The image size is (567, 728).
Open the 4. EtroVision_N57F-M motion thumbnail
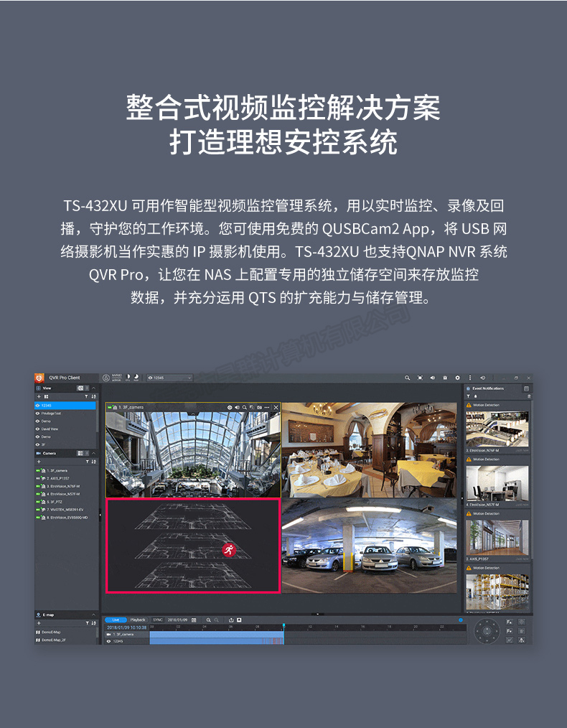[497, 483]
